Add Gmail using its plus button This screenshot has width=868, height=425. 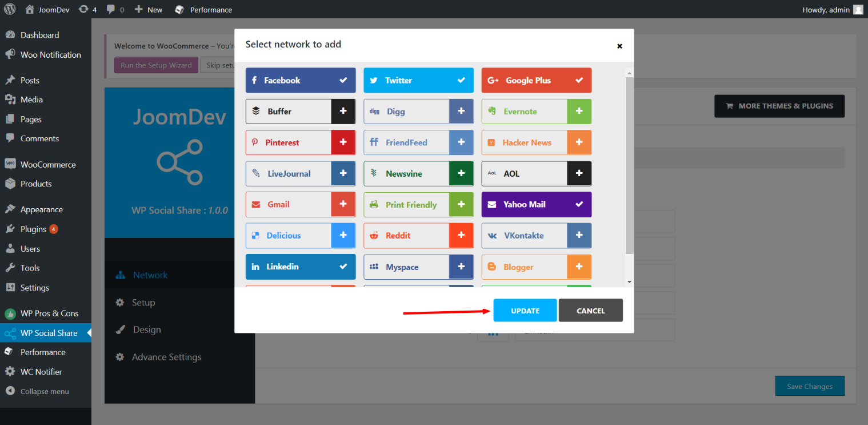pos(343,204)
